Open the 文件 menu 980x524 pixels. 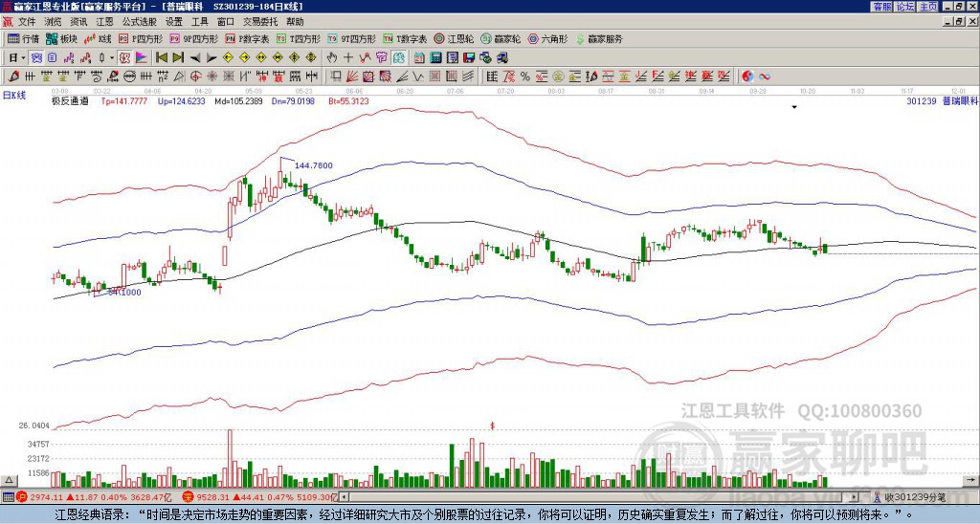click(x=27, y=22)
